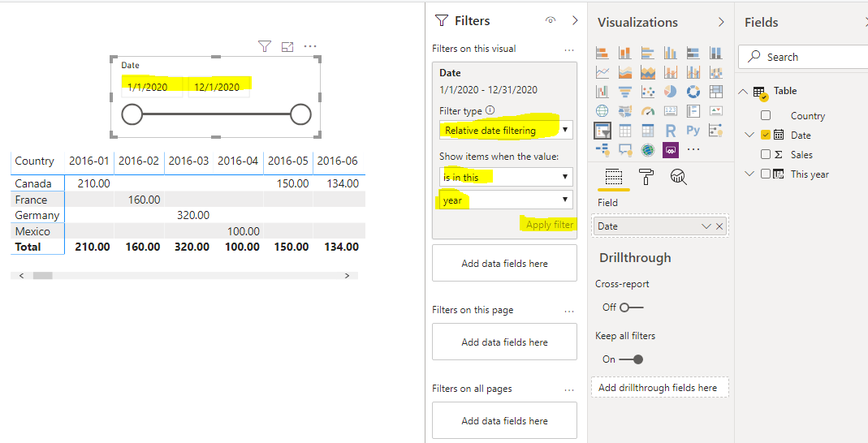Switch to the Analytics magnifier tab
This screenshot has height=443, width=868.
coord(679,177)
